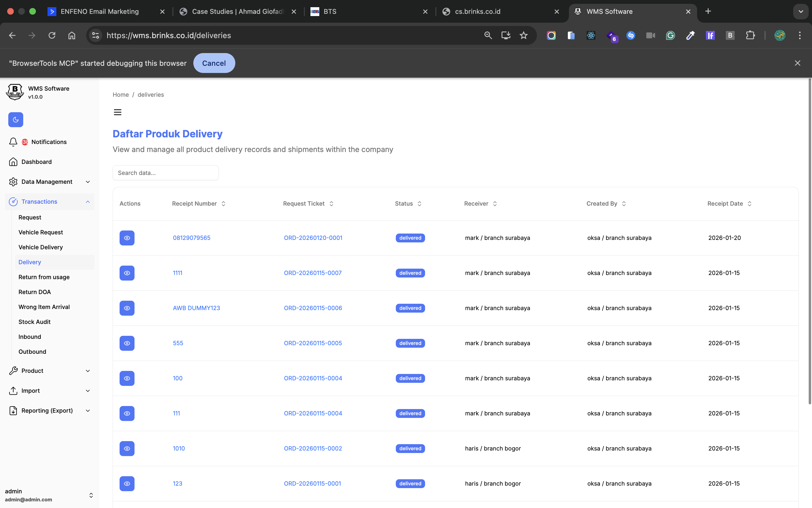Viewport: 812px width, 508px height.
Task: Open admin account switcher dropdown
Action: coord(91,495)
